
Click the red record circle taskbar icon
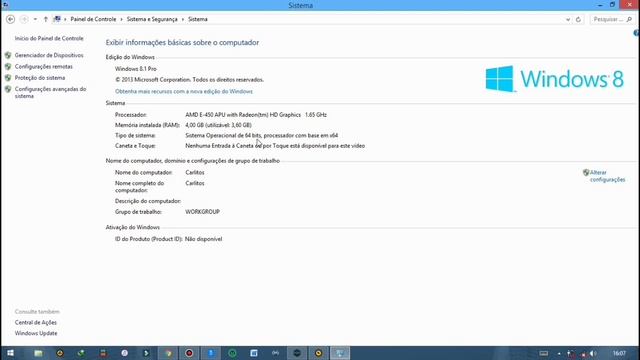tap(189, 353)
